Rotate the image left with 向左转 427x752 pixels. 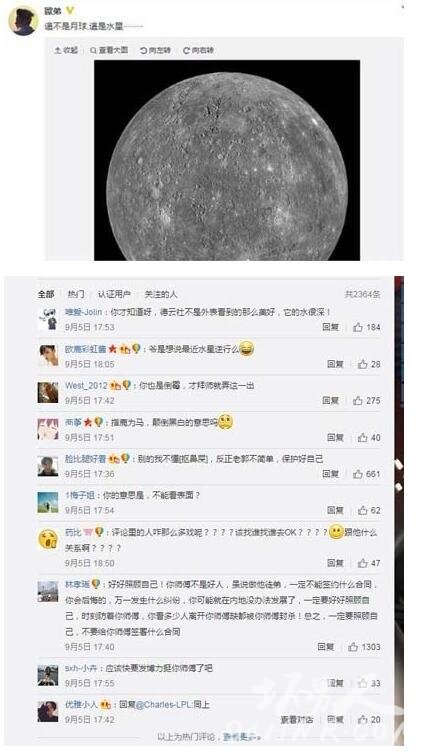(x=155, y=50)
